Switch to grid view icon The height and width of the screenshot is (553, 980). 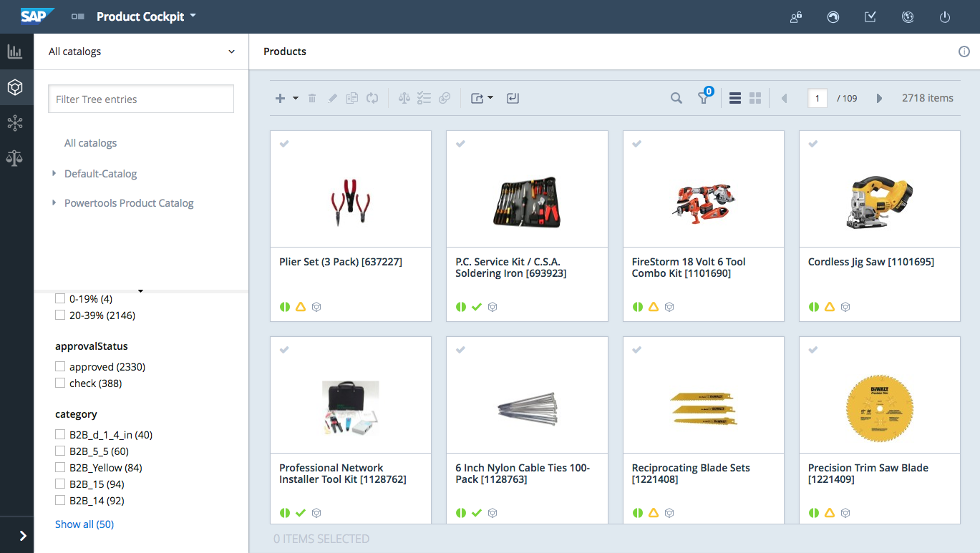[x=755, y=99]
